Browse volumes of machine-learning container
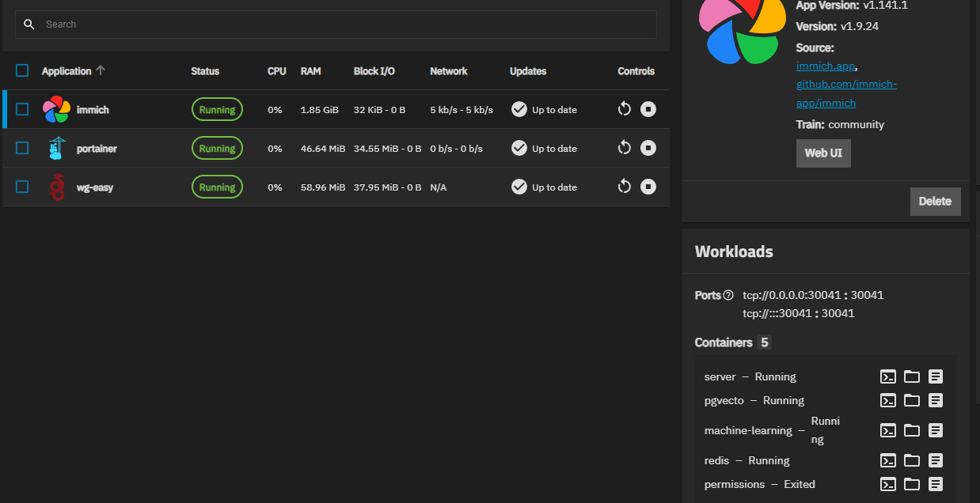Viewport: 980px width, 503px height. point(912,430)
